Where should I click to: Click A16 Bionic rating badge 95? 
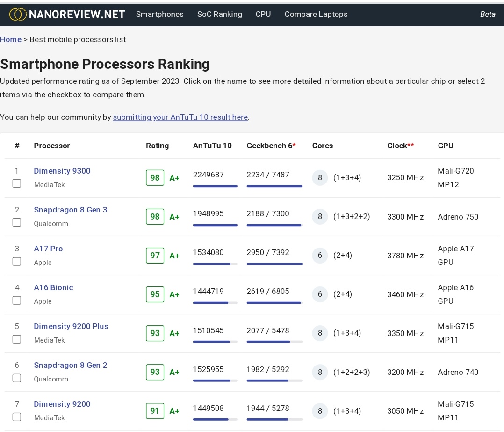[155, 294]
